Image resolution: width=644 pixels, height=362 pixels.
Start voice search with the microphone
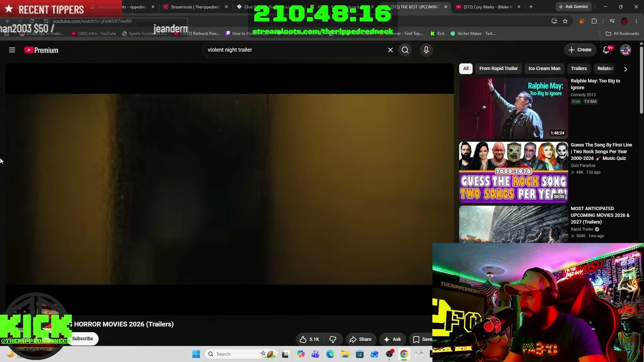point(426,50)
